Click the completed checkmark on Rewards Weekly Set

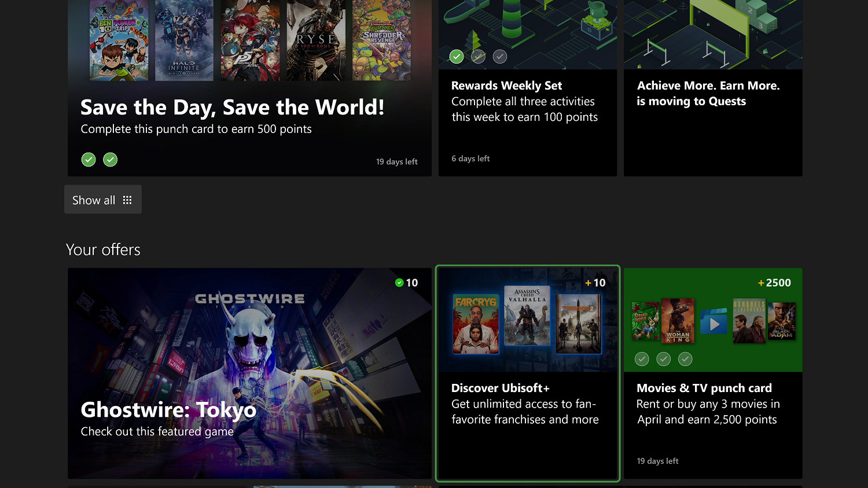coord(456,56)
